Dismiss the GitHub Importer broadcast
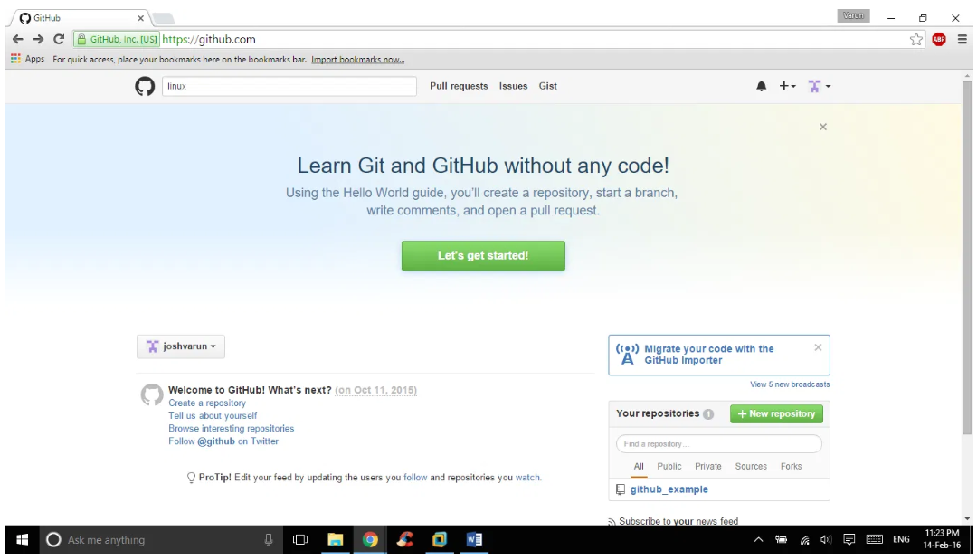The image size is (977, 560). (x=818, y=347)
